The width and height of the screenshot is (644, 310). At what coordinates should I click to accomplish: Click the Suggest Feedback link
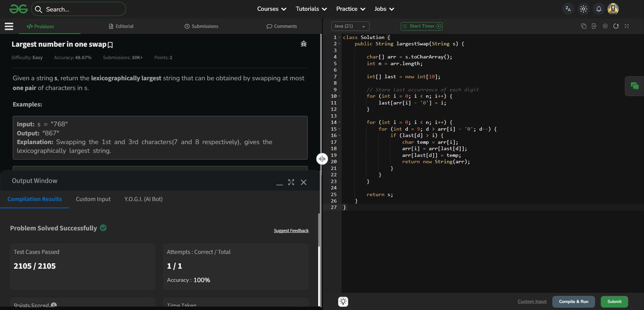[291, 230]
